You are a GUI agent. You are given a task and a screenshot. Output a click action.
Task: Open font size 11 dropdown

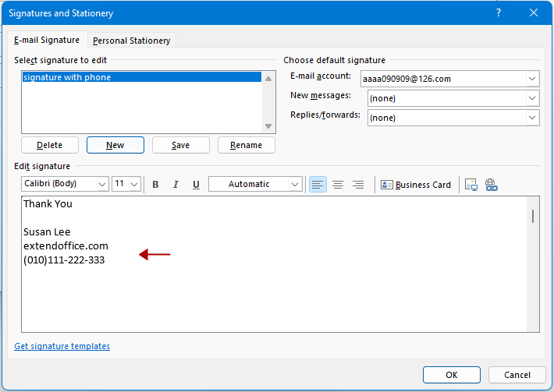(134, 185)
